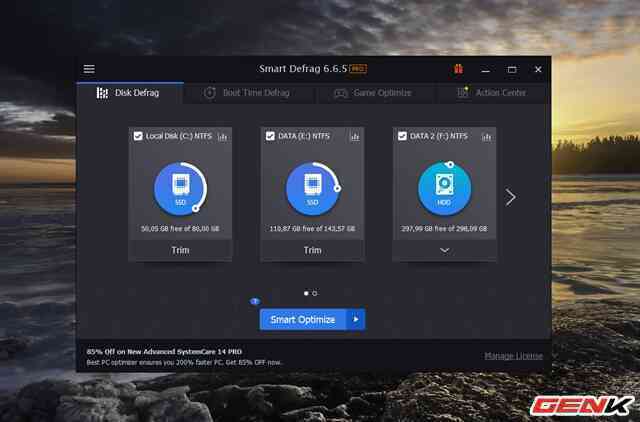Open disk stats chart for DATA 2 (F:)
640x422 pixels.
[486, 136]
